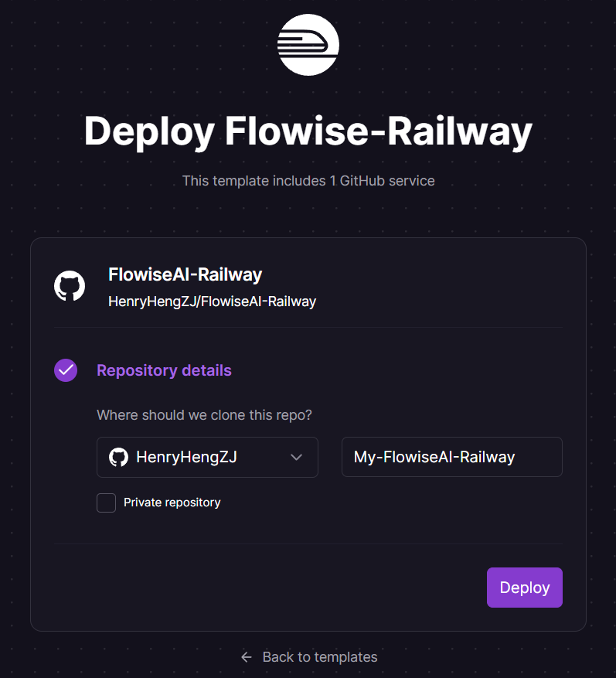
Task: Click the left arrow before Back to templates
Action: tap(247, 657)
